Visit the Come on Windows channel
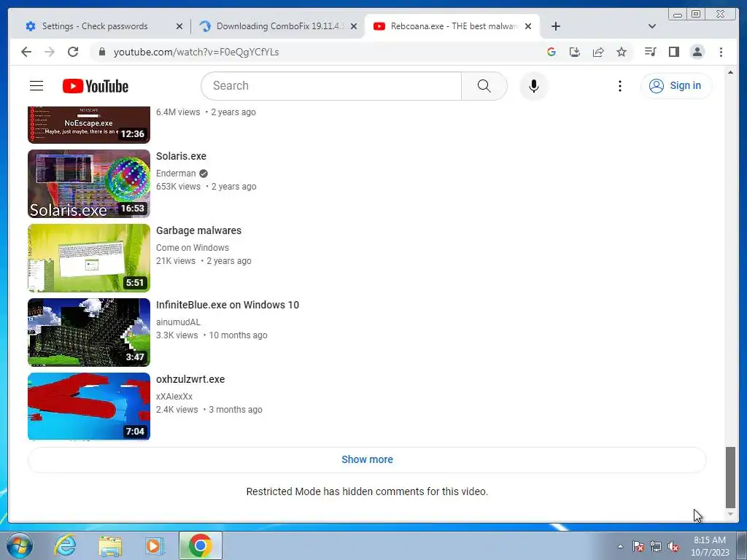Image resolution: width=747 pixels, height=560 pixels. [192, 248]
